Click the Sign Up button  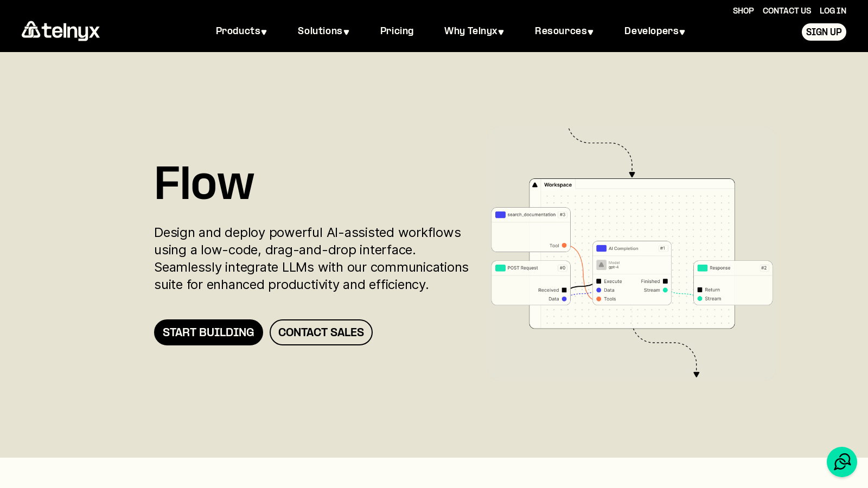coord(824,32)
